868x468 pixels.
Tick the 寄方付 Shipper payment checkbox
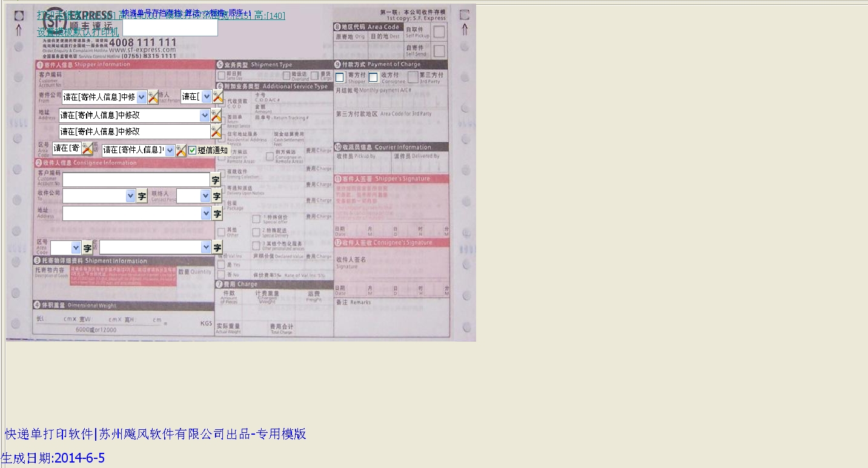[340, 77]
